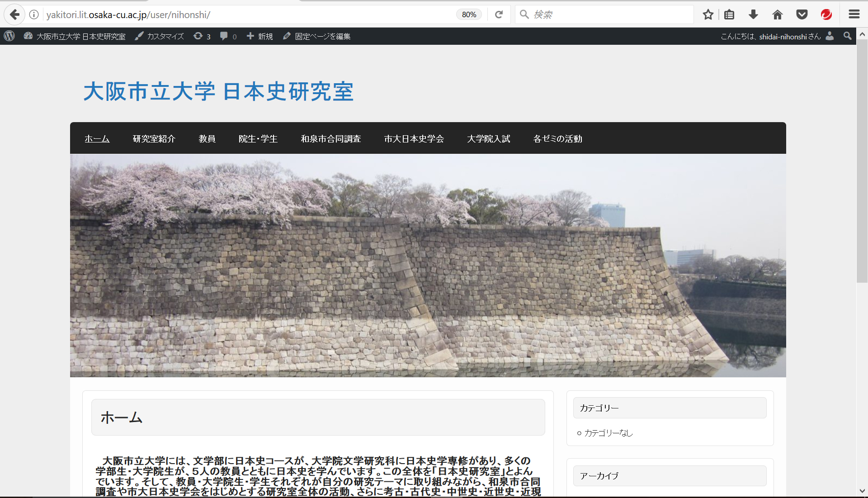Image resolution: width=868 pixels, height=498 pixels.
Task: Click the admin bar search magnifier
Action: coord(847,36)
